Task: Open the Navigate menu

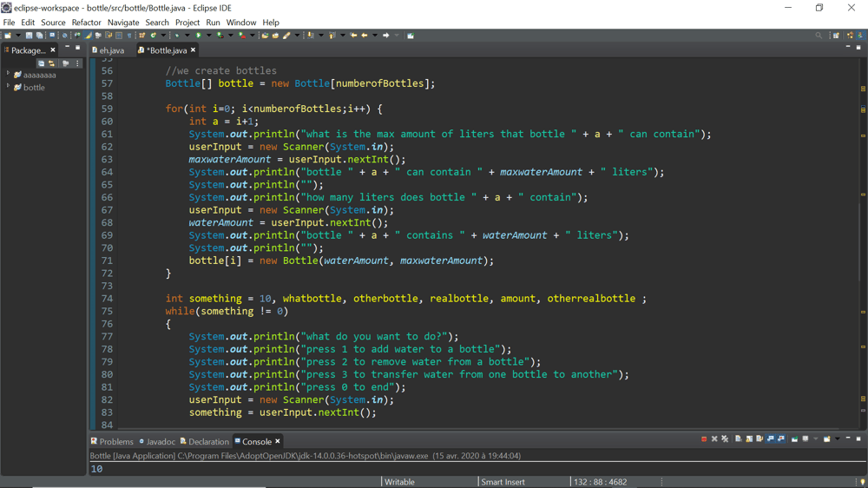Action: (x=123, y=23)
